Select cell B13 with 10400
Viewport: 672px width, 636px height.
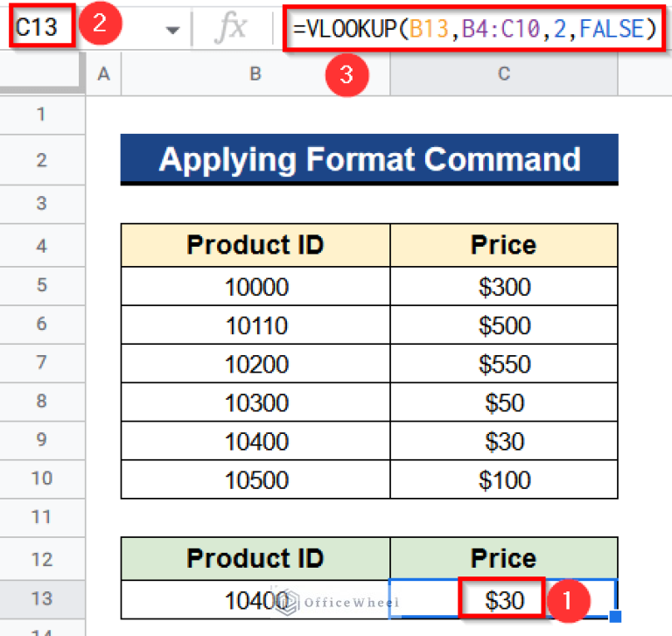pyautogui.click(x=255, y=600)
